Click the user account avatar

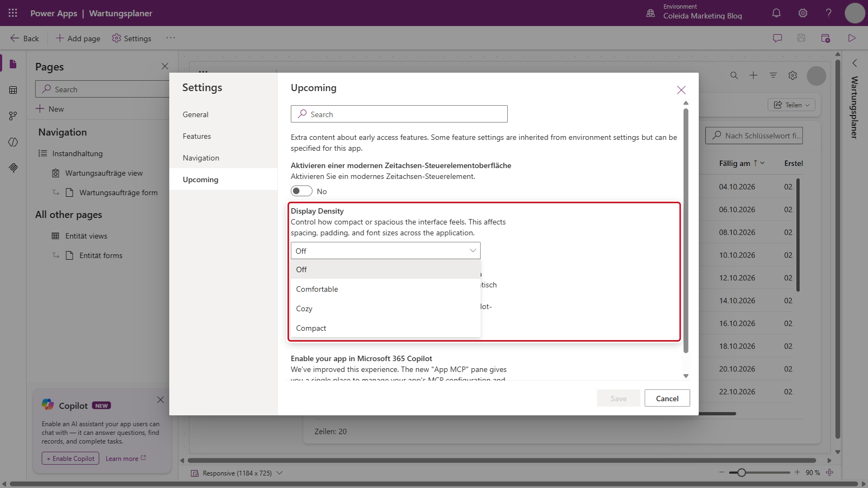pos(854,13)
